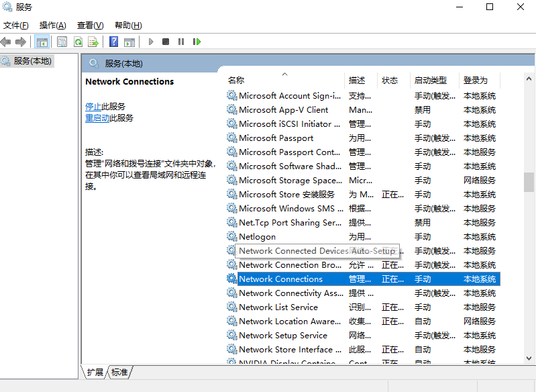Open the 文件(F) menu
The height and width of the screenshot is (392, 536).
(x=15, y=26)
